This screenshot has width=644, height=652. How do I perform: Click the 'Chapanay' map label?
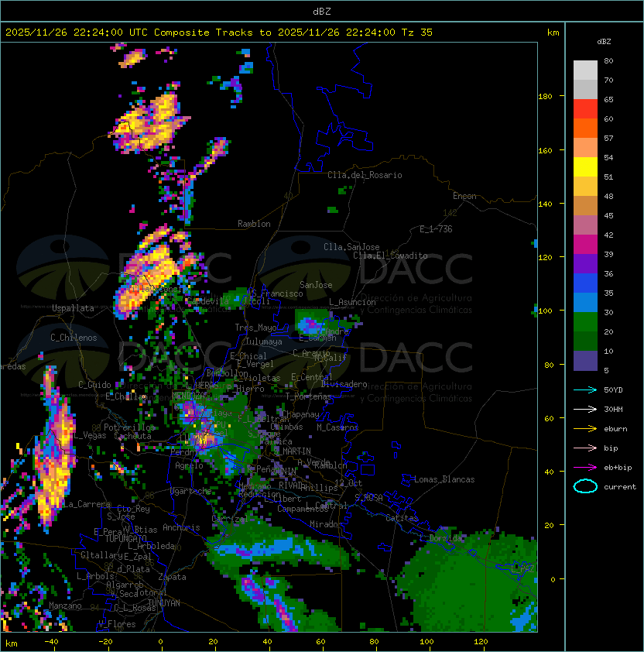pos(301,414)
